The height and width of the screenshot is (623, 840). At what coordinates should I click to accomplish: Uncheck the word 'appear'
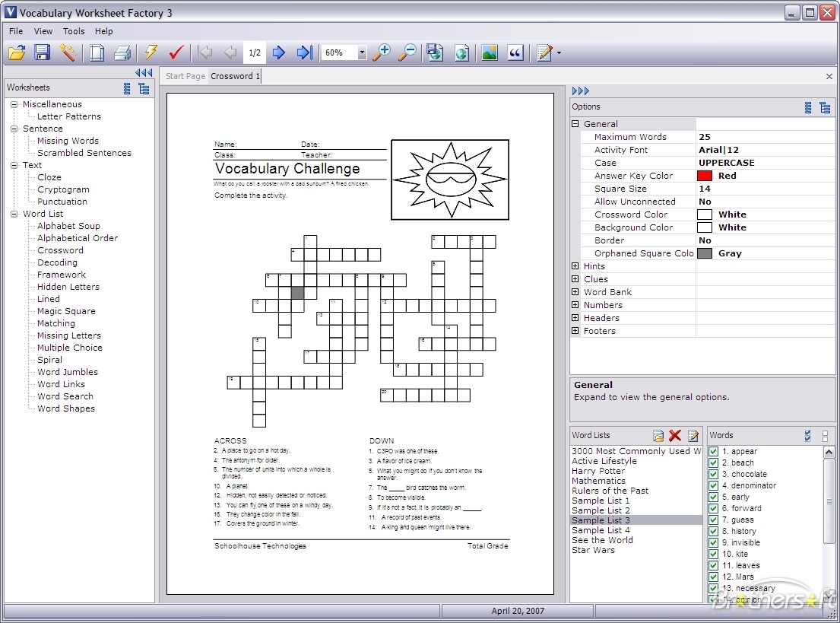point(714,451)
